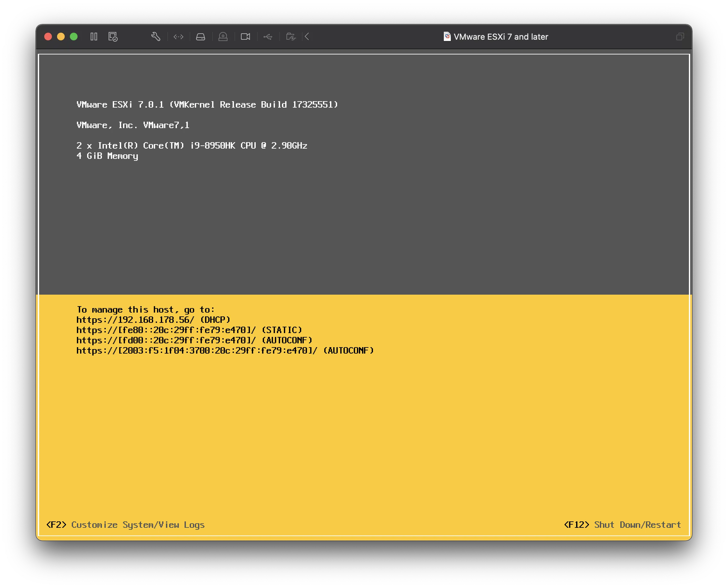Open virtual machine settings wrench icon

point(155,37)
